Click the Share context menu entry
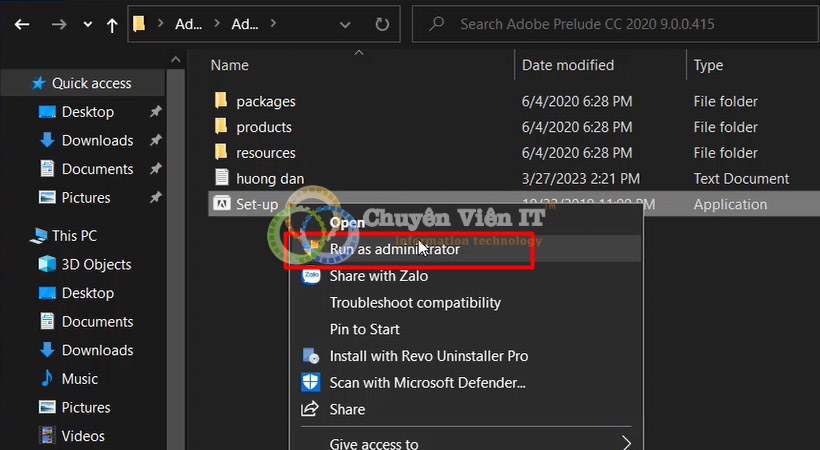Viewport: 820px width, 450px height. 347,409
